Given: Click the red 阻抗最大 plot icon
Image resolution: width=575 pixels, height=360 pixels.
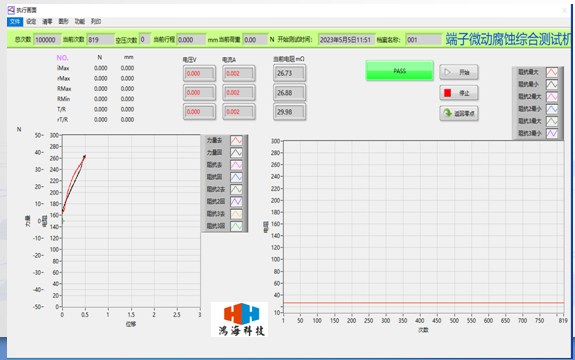Looking at the screenshot, I should [552, 72].
